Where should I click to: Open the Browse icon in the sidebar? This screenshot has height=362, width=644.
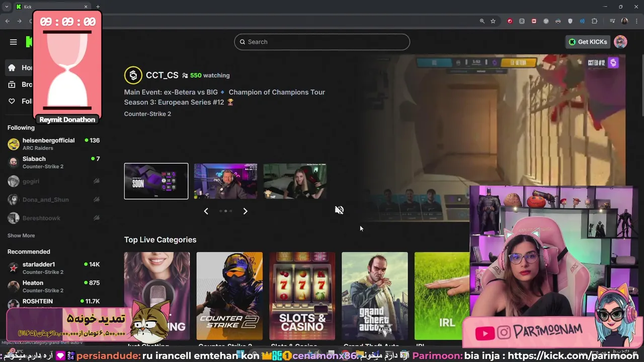pyautogui.click(x=12, y=84)
